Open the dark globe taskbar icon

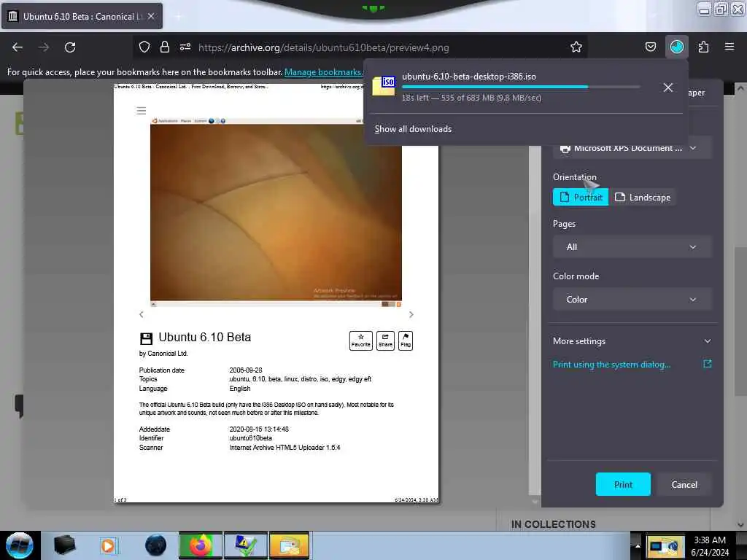click(x=156, y=545)
